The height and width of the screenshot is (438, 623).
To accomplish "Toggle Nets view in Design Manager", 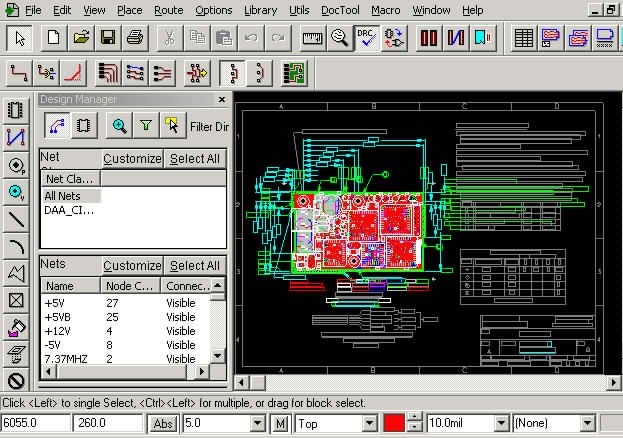I will 57,126.
